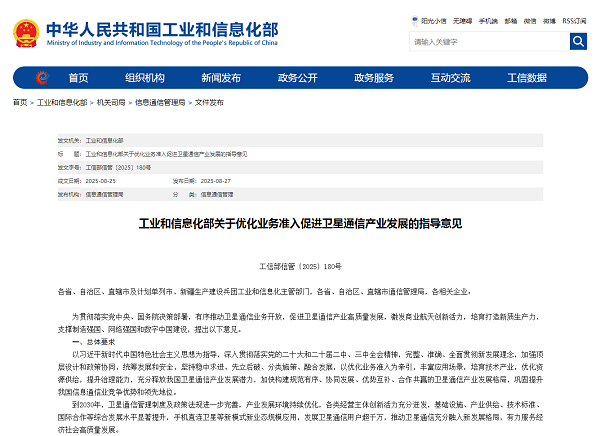Click the 发布机构 信息通信管理局 value
Screen dimensions: 600x436
tap(104, 194)
